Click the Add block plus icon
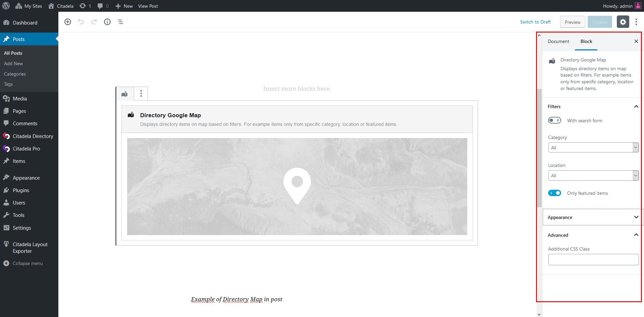Viewport: 644px width, 317px height. point(68,22)
